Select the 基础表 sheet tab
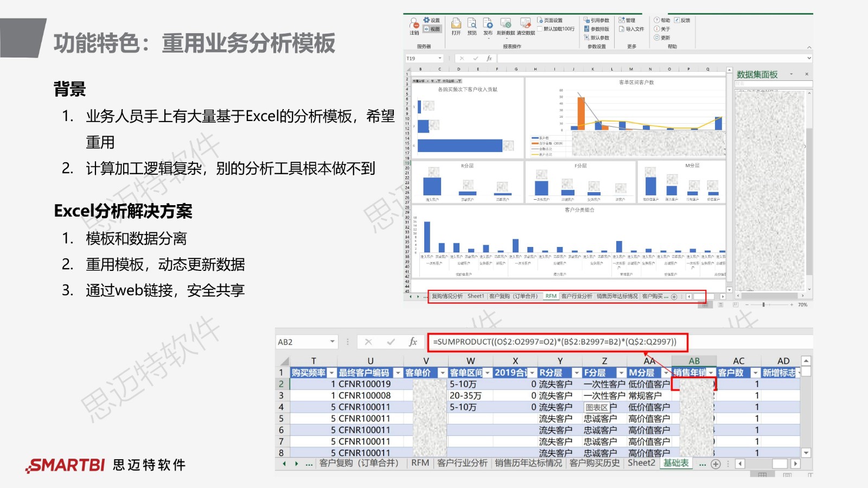This screenshot has height=488, width=868. pos(676,463)
